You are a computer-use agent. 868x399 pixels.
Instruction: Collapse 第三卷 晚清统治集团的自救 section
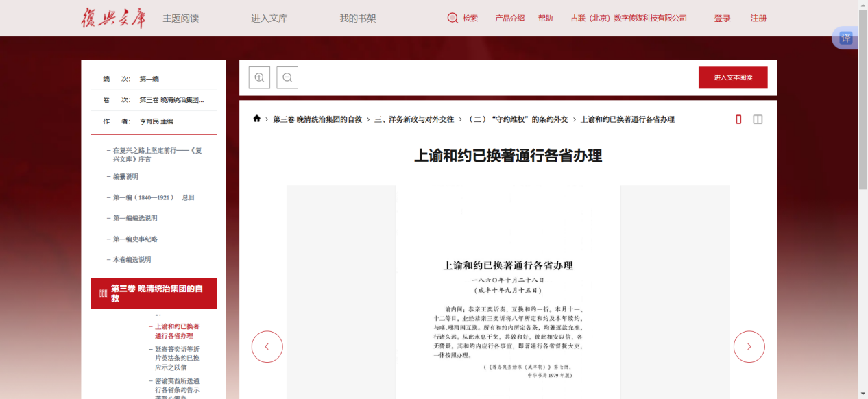point(154,293)
